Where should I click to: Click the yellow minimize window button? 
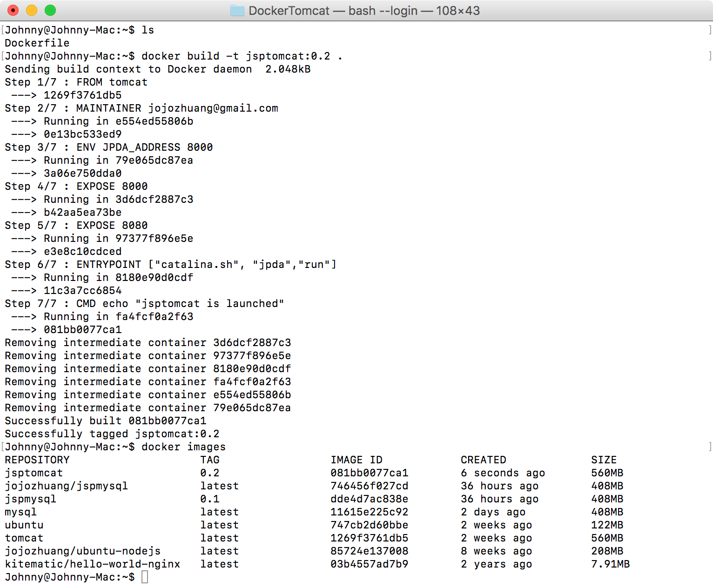pyautogui.click(x=32, y=10)
